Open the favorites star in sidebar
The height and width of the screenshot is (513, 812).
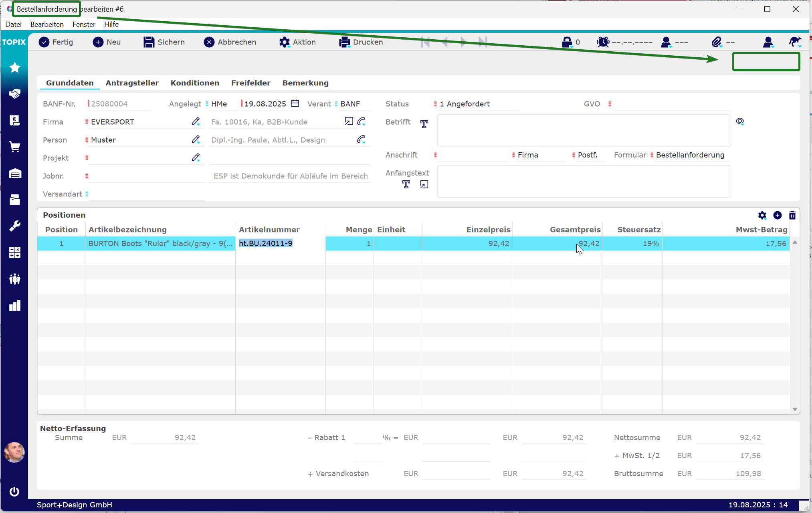[15, 67]
